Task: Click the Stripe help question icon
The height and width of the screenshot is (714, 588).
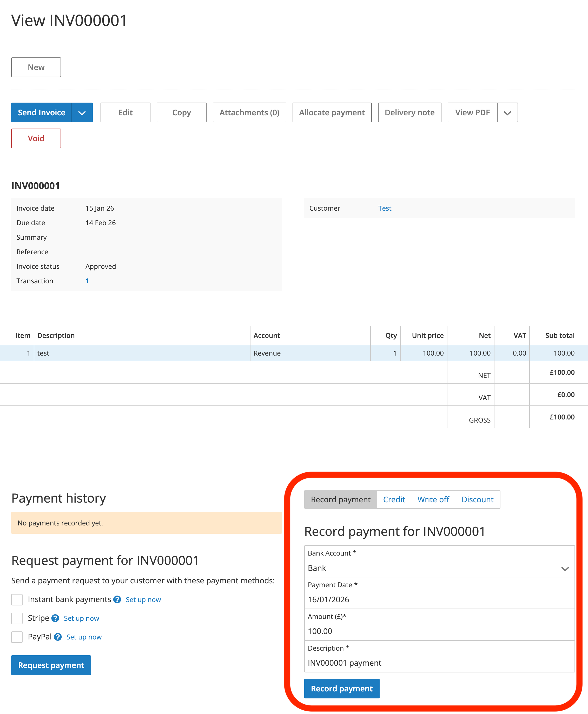Action: tap(55, 618)
